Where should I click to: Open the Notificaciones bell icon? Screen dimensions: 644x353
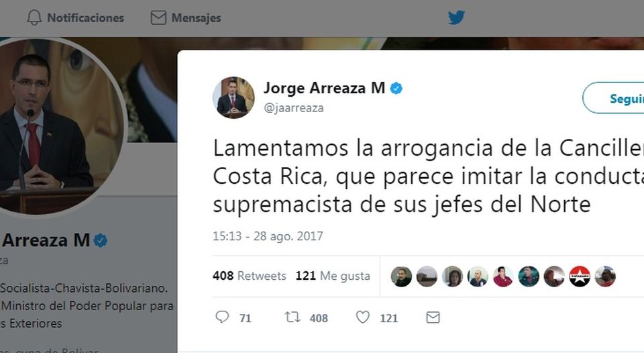click(x=34, y=17)
